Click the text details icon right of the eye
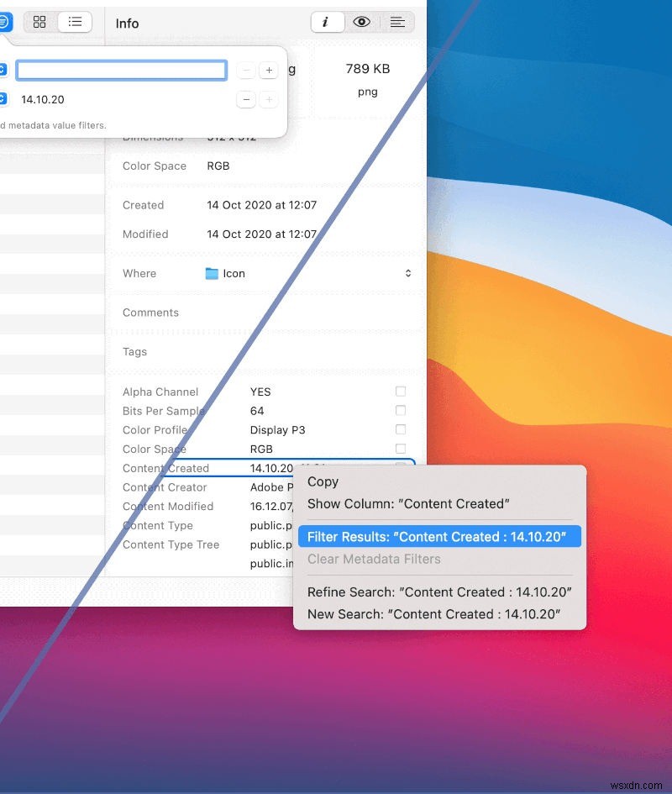The width and height of the screenshot is (672, 794). pos(397,23)
